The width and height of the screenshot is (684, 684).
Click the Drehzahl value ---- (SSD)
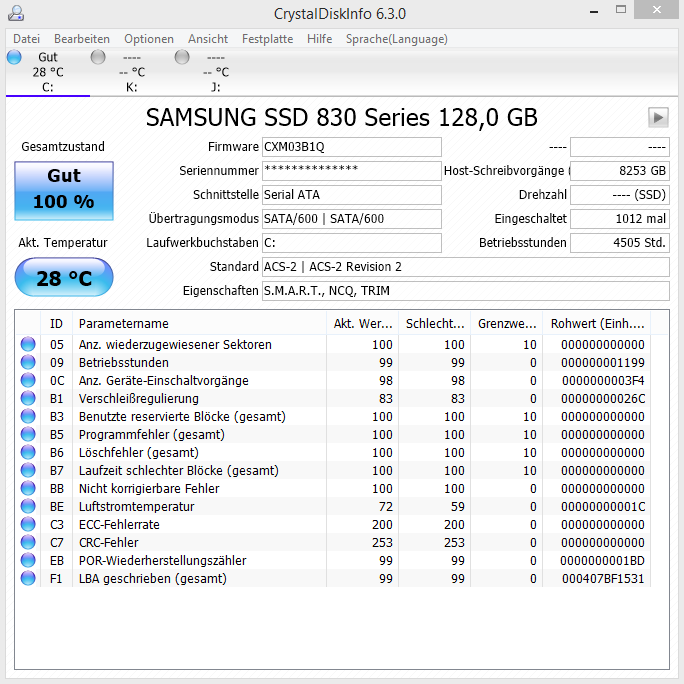(620, 195)
